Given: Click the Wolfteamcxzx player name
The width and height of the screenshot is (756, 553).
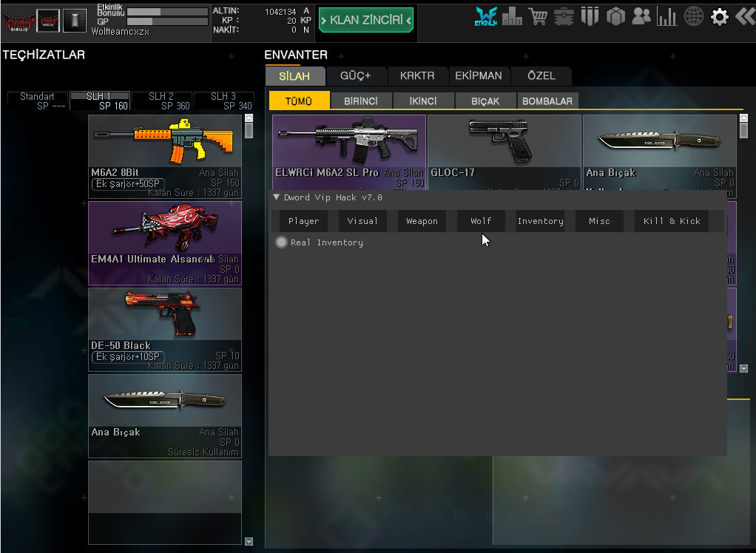Looking at the screenshot, I should [x=120, y=32].
